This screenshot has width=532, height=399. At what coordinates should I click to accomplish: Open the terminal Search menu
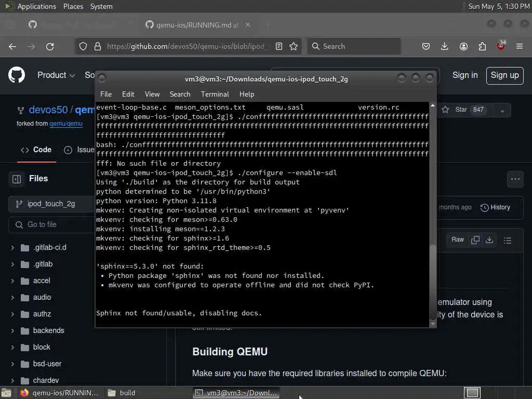click(180, 95)
